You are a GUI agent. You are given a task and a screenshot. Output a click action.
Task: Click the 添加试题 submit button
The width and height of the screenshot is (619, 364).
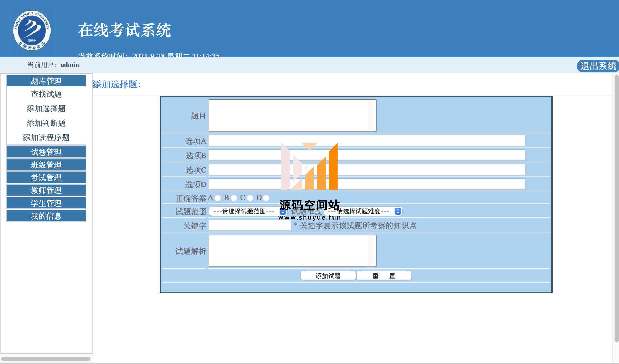pyautogui.click(x=328, y=276)
